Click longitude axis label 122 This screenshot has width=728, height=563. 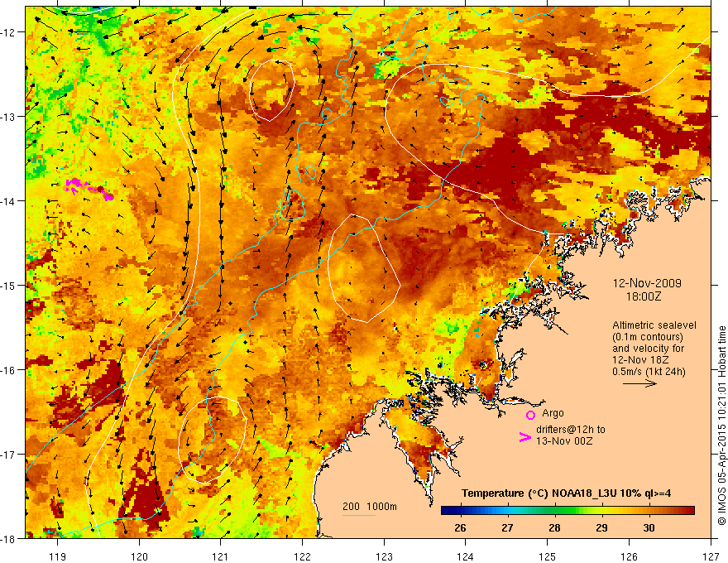click(302, 556)
